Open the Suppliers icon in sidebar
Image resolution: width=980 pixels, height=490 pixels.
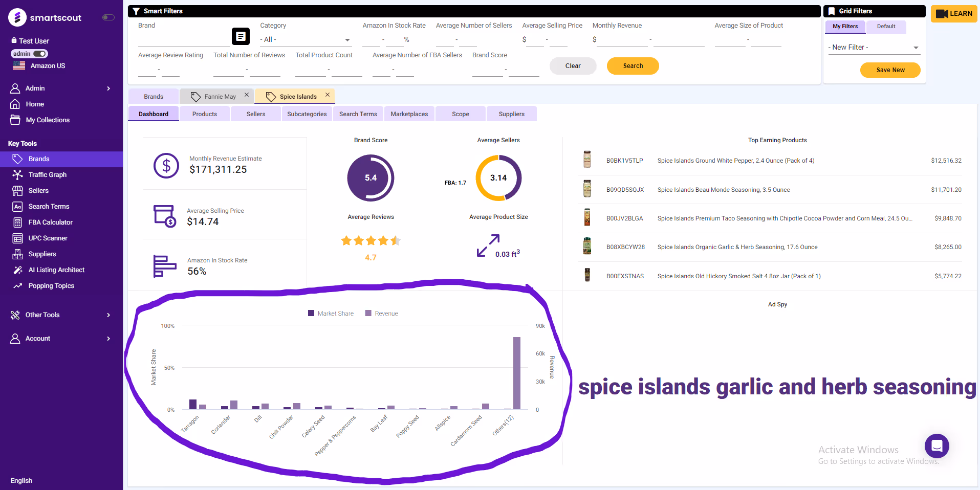(17, 254)
